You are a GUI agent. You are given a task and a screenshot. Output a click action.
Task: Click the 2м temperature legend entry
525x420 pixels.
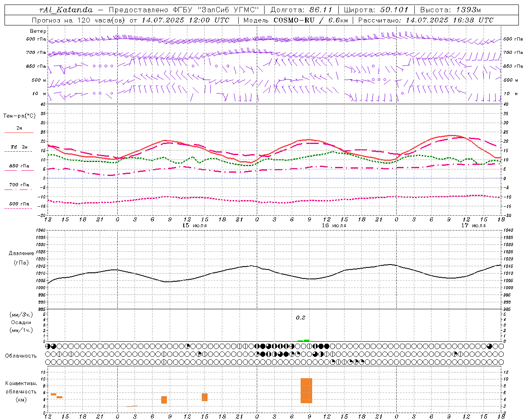(19, 128)
